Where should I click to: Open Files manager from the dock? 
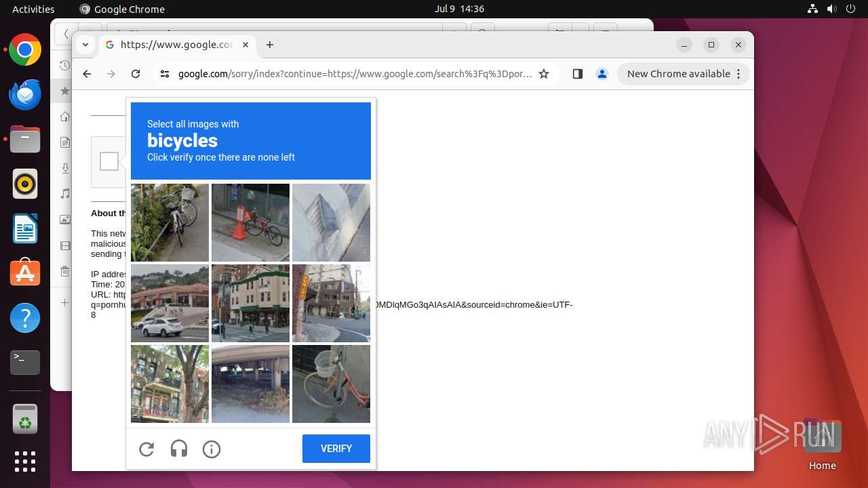pyautogui.click(x=25, y=140)
